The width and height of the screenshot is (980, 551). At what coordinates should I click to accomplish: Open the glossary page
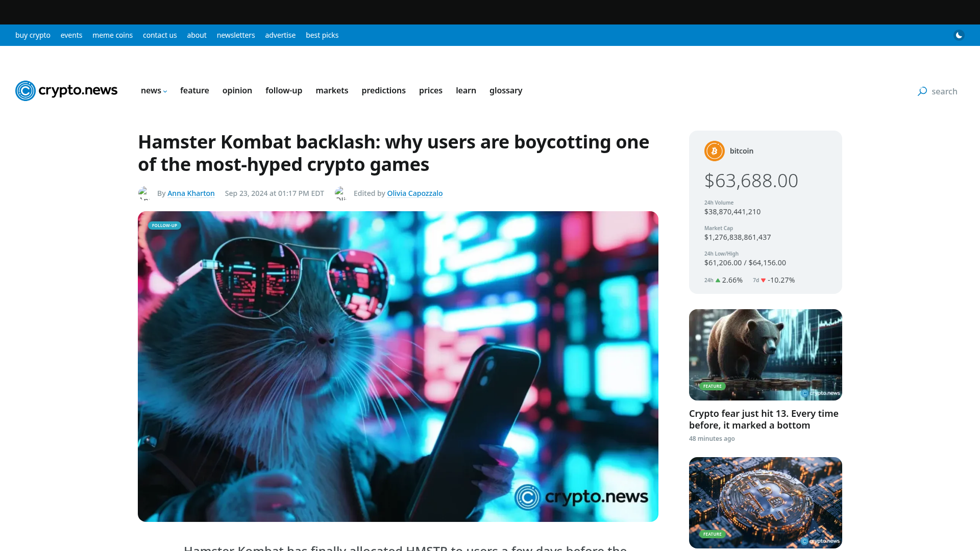pos(506,90)
